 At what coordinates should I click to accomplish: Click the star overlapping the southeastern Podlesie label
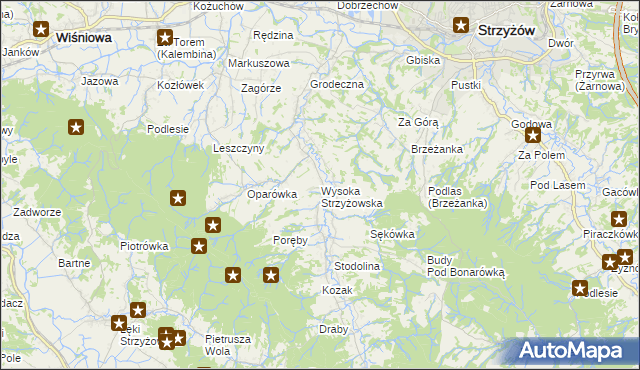click(x=580, y=288)
